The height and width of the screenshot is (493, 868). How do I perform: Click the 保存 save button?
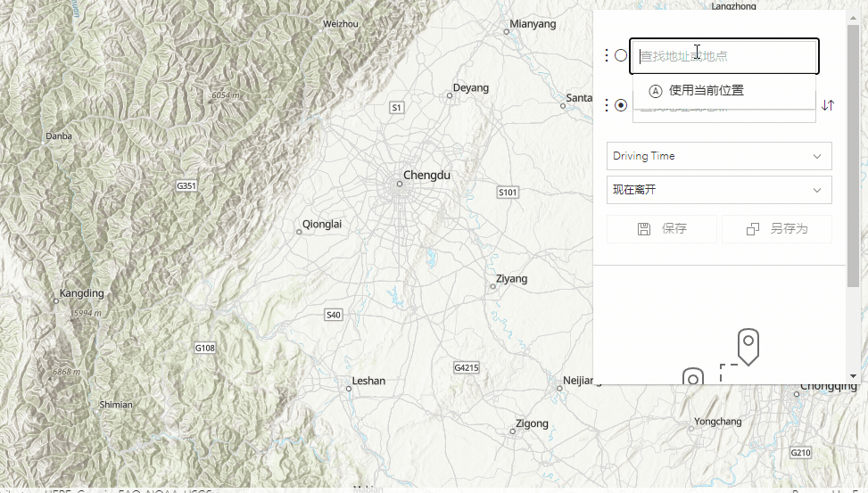tap(662, 229)
